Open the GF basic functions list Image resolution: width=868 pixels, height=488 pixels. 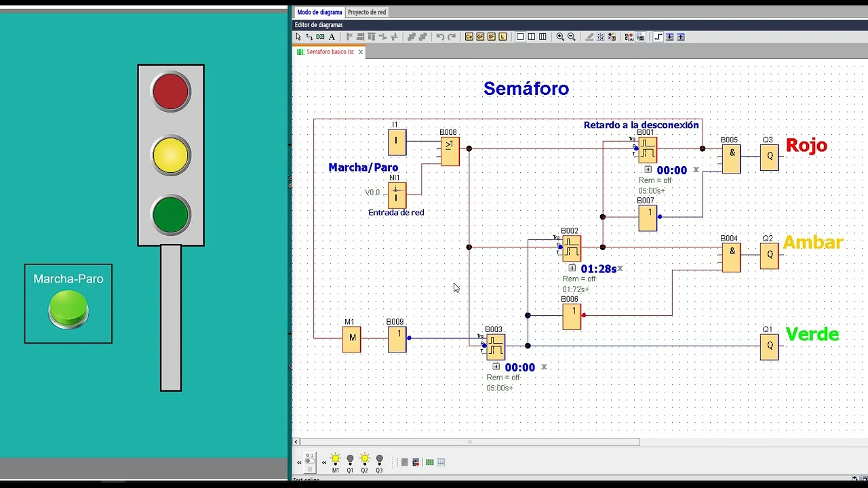480,37
